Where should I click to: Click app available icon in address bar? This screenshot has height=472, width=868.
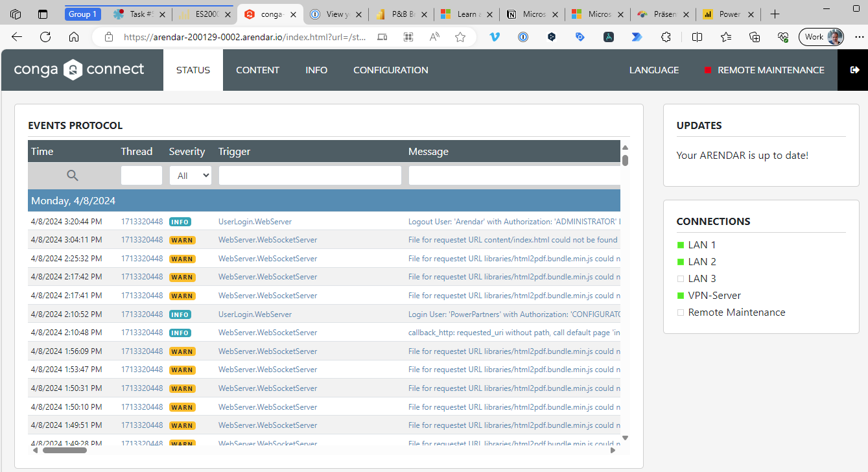click(408, 37)
